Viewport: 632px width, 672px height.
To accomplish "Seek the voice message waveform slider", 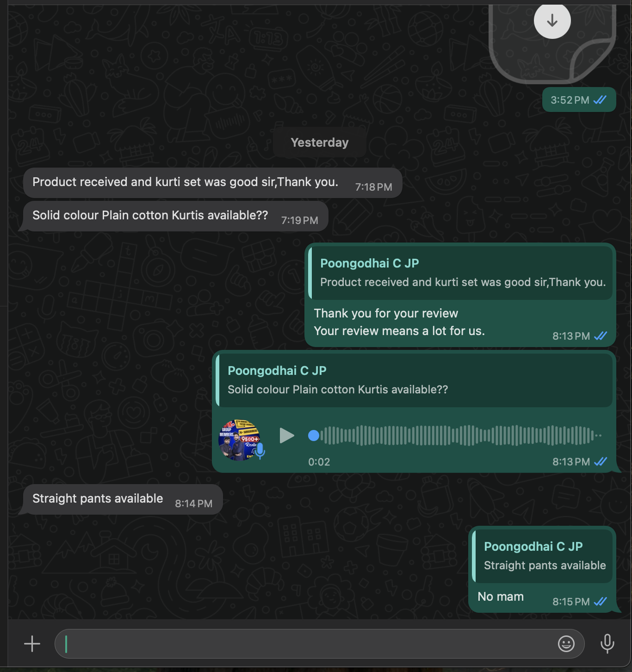I will (456, 436).
